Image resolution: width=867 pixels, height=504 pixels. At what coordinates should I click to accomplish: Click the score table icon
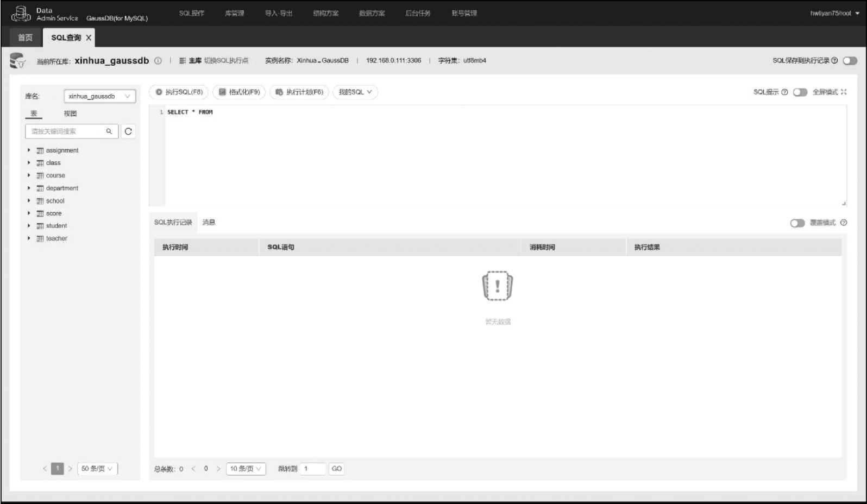[x=40, y=213]
